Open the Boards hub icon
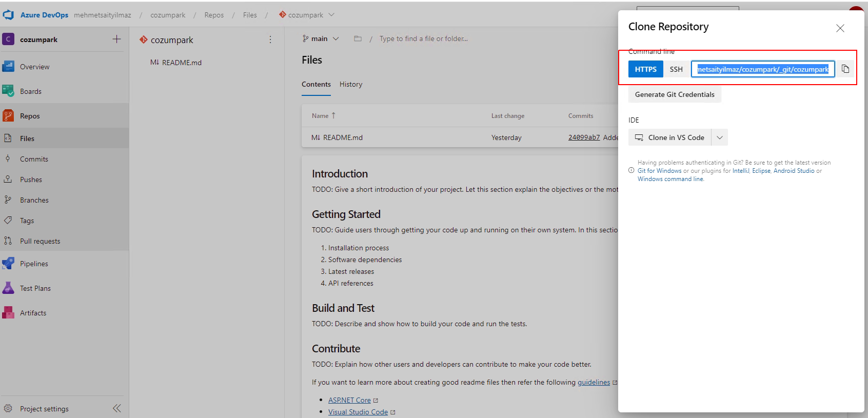 click(x=8, y=91)
